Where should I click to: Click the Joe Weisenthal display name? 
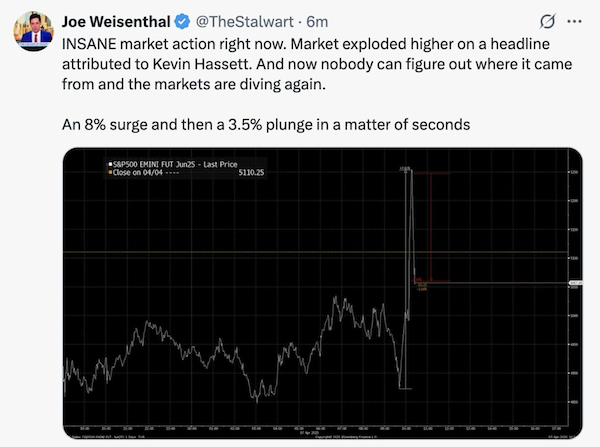pyautogui.click(x=116, y=22)
